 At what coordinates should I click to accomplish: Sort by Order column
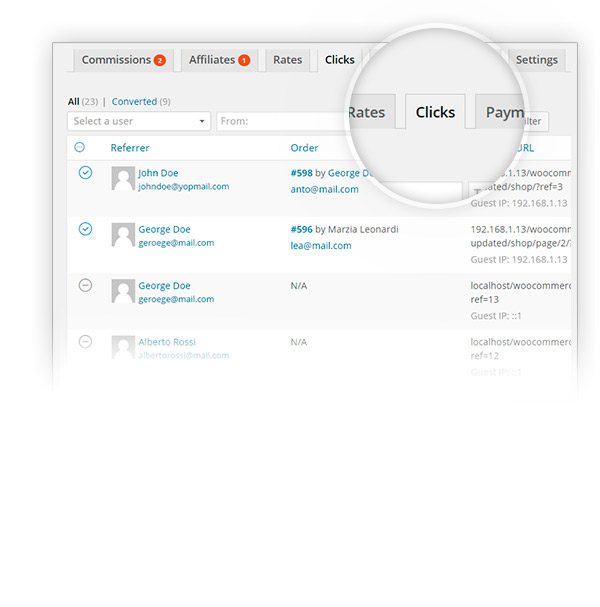pos(304,148)
